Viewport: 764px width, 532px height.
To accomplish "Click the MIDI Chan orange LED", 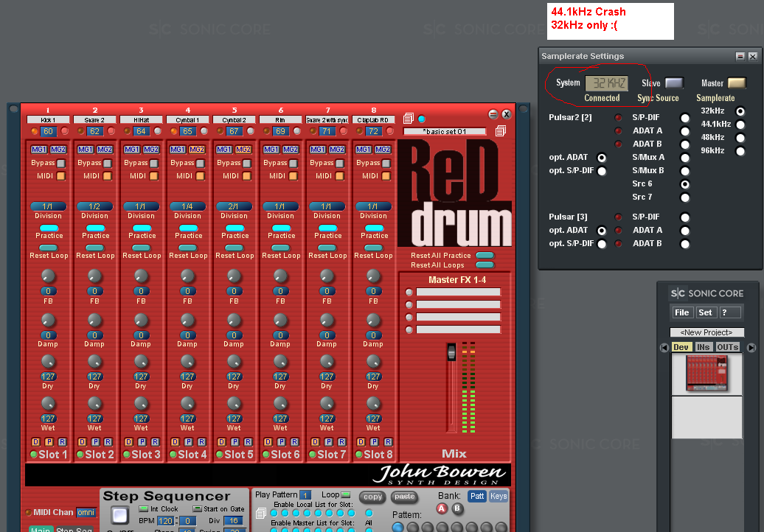I will coord(28,513).
